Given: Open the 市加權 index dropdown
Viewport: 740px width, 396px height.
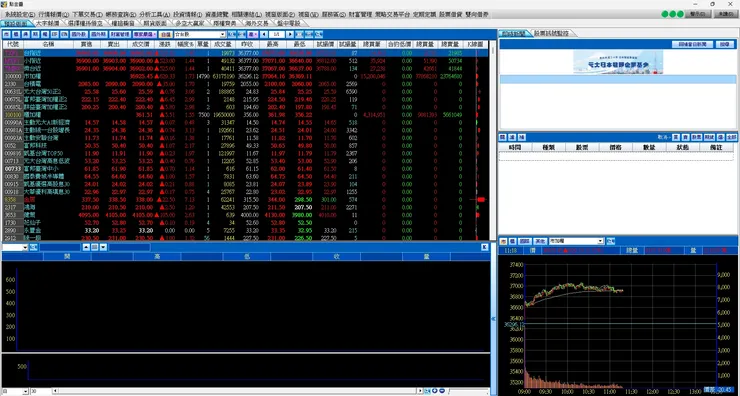Looking at the screenshot, I should [x=600, y=241].
